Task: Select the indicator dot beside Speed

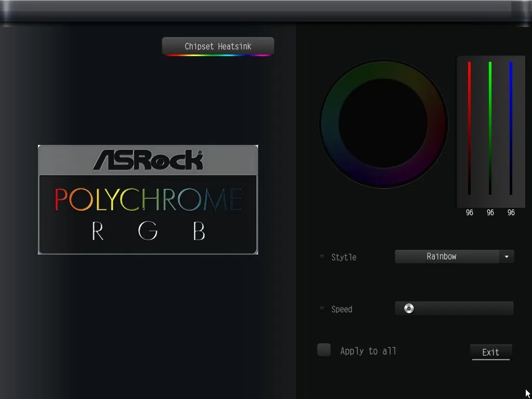Action: tap(322, 309)
